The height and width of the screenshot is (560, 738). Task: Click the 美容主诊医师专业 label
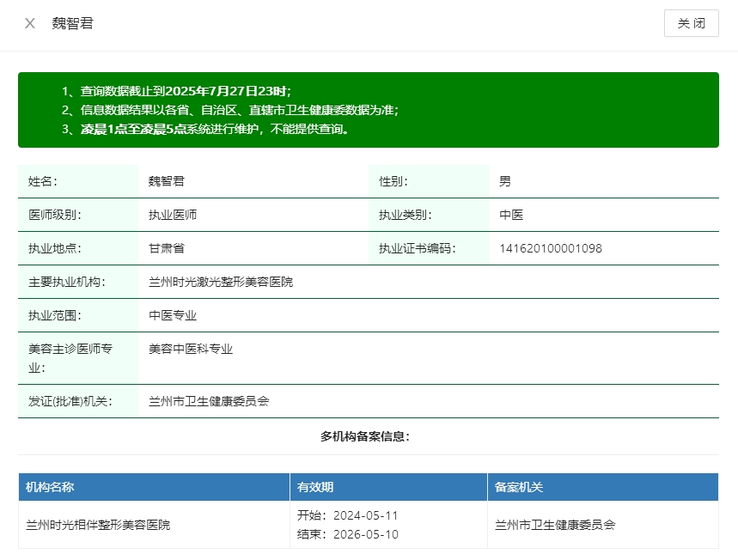70,358
